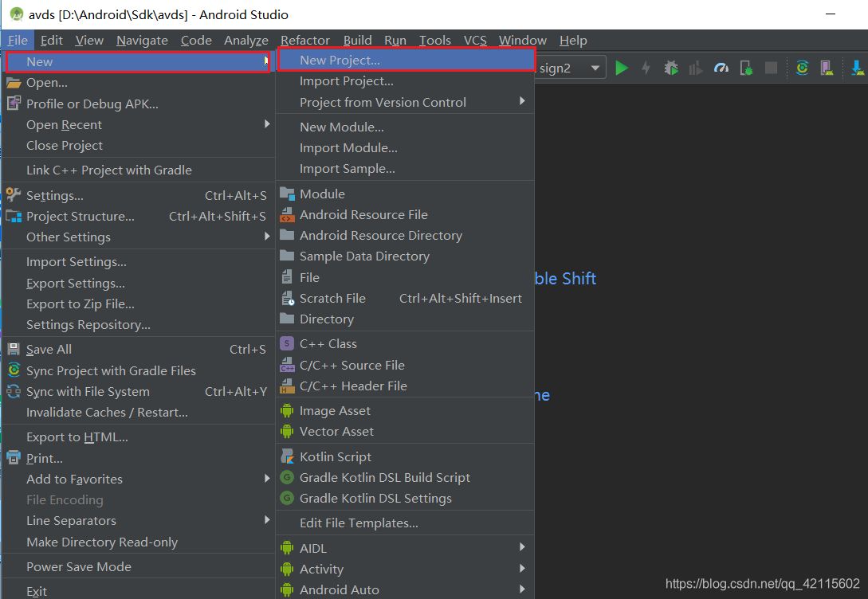The height and width of the screenshot is (599, 868).
Task: Click the Image Asset Android icon
Action: coord(287,410)
